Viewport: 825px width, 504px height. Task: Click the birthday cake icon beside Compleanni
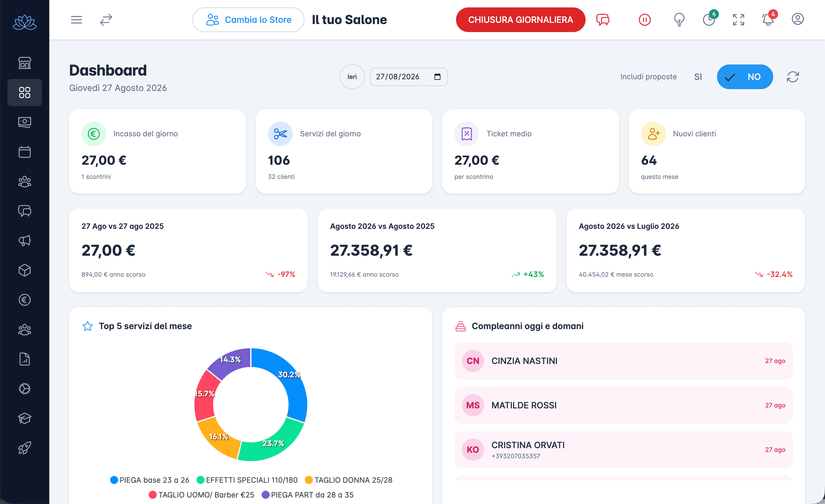(x=460, y=326)
